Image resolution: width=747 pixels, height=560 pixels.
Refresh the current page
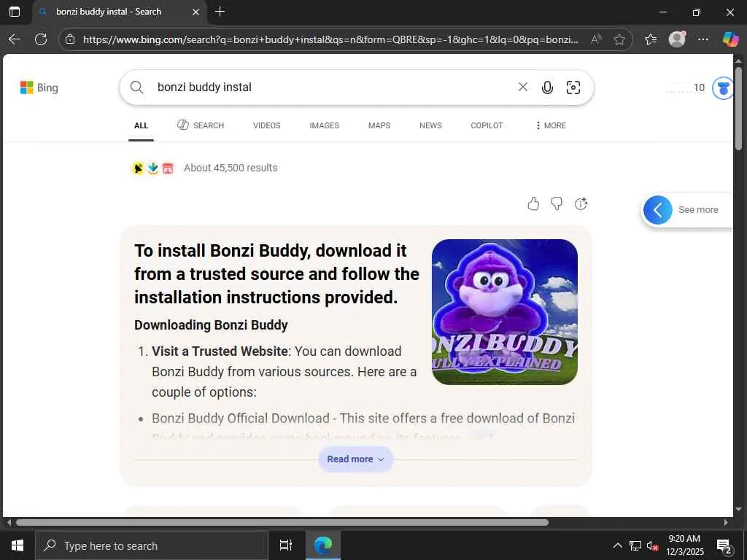[41, 39]
